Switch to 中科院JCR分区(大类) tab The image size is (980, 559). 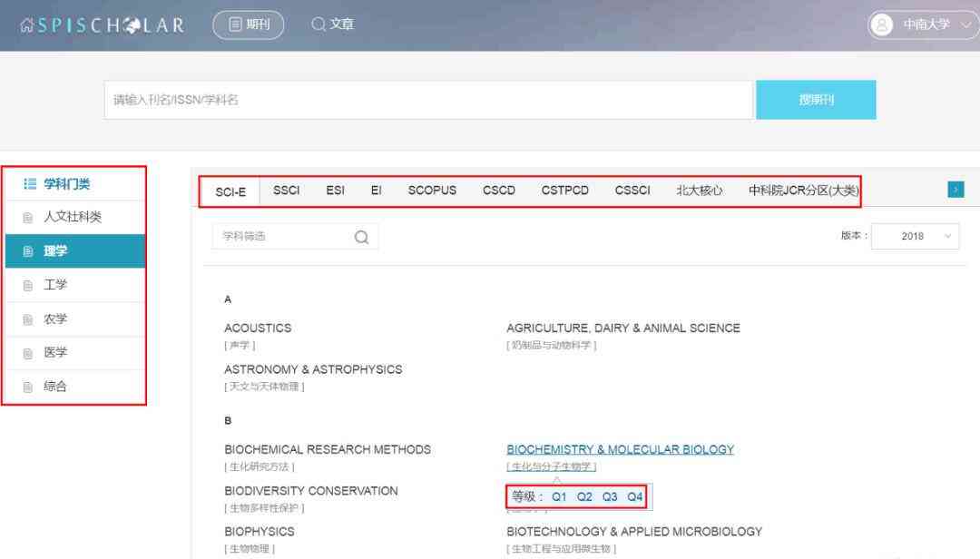pyautogui.click(x=803, y=190)
